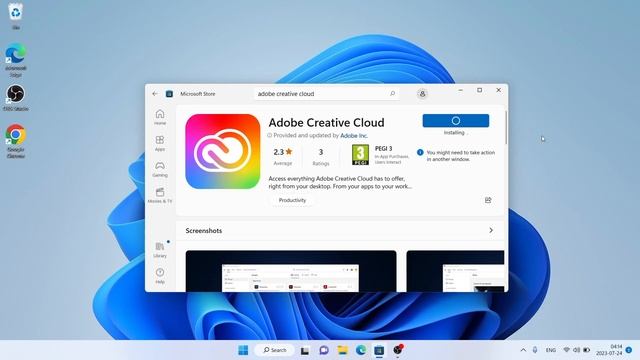Click the OBS Studio taskbar icon
640x360 pixels.
tap(398, 350)
